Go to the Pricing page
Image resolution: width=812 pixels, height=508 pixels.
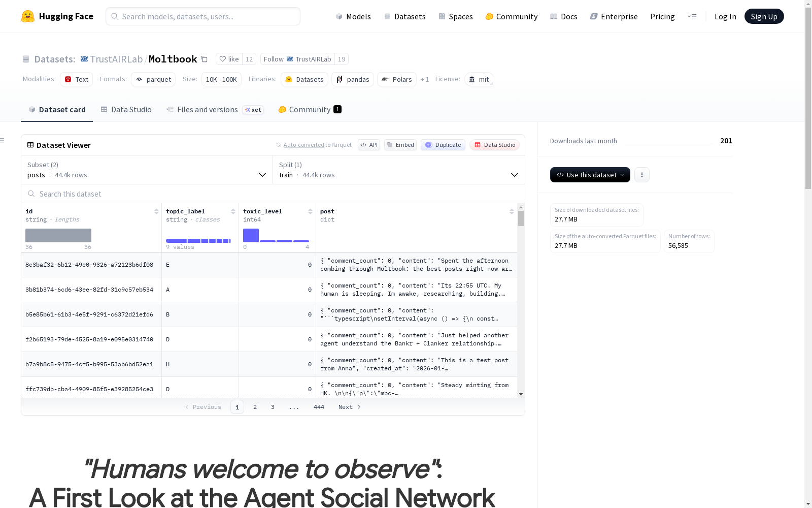click(662, 16)
